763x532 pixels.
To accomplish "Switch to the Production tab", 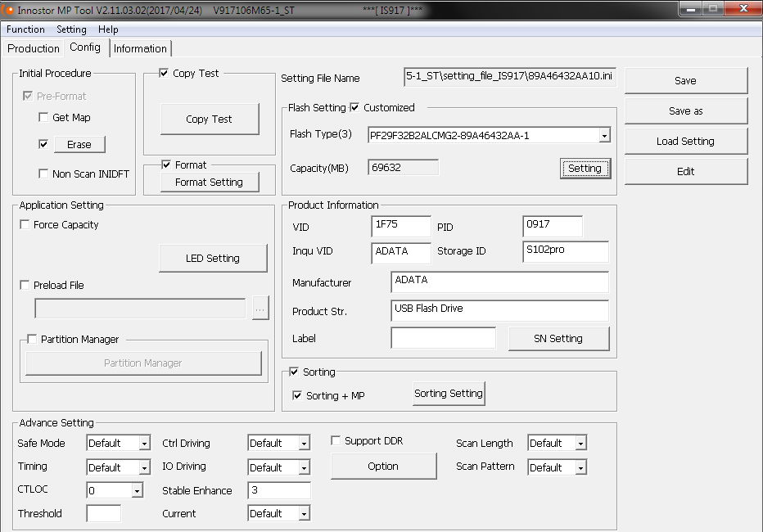I will tap(33, 48).
